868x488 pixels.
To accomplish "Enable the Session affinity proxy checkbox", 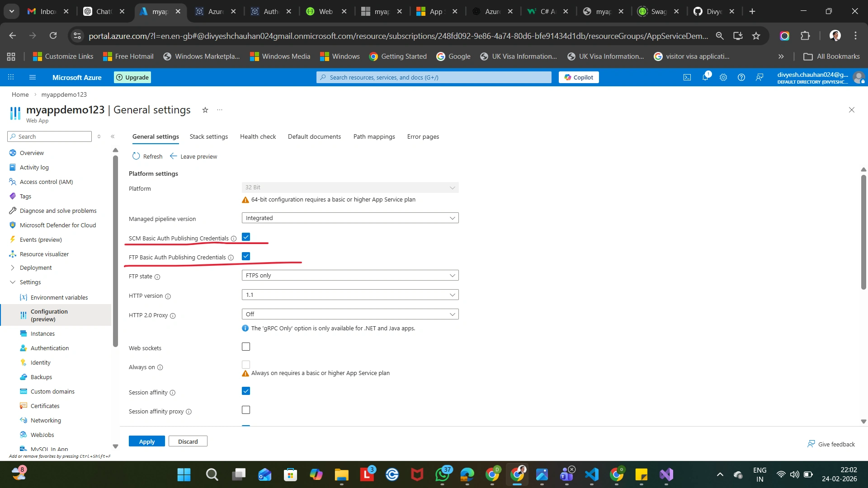I will [x=246, y=410].
